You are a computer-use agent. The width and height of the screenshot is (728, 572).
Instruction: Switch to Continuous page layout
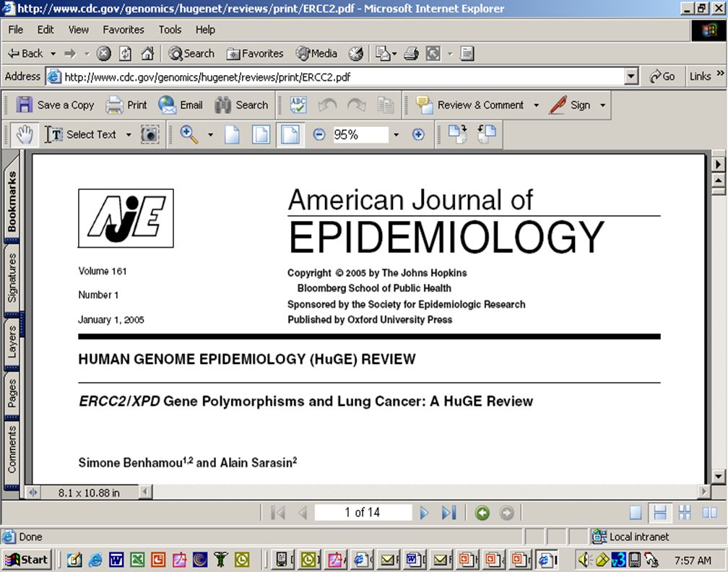point(660,513)
